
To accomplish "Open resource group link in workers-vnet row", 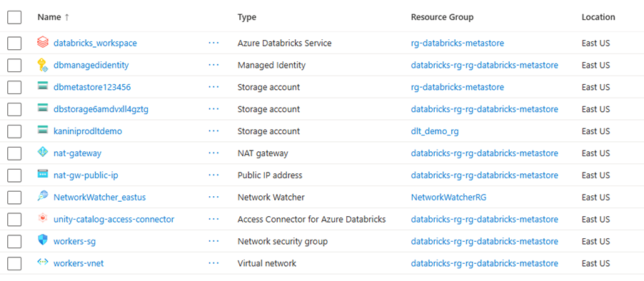I will 484,263.
